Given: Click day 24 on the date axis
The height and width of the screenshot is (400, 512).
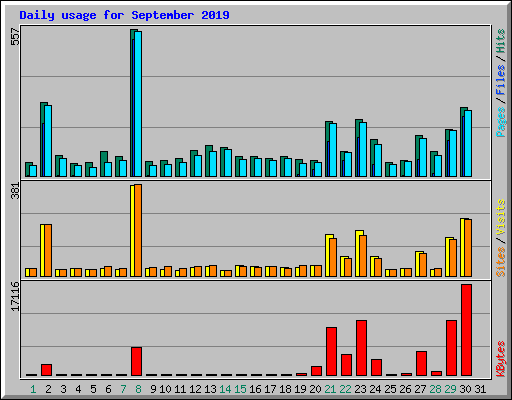Looking at the screenshot, I should [x=375, y=389].
